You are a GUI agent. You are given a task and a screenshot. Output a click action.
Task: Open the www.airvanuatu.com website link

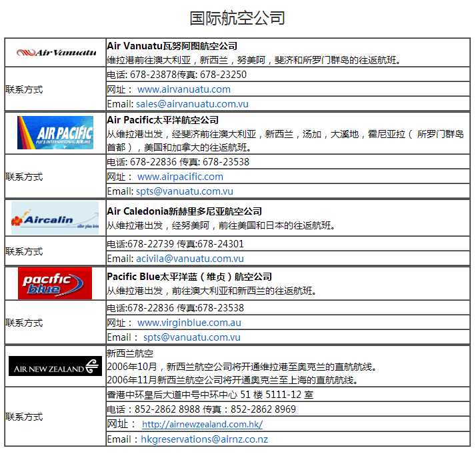184,89
